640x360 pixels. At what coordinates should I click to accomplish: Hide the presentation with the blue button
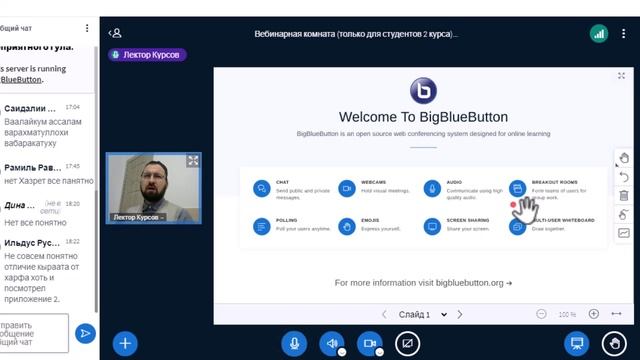click(x=577, y=343)
